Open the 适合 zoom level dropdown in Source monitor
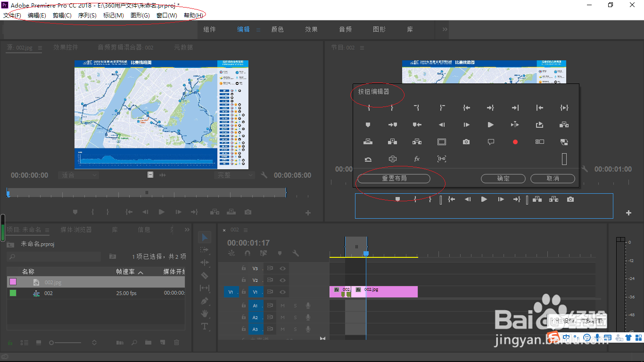Screen dimensions: 644x362 click(x=78, y=175)
